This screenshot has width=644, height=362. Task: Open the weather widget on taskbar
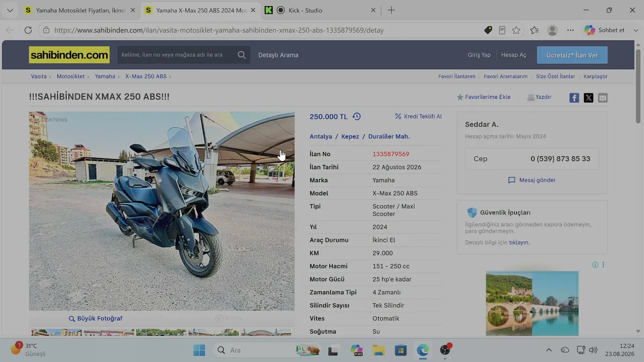click(x=29, y=349)
